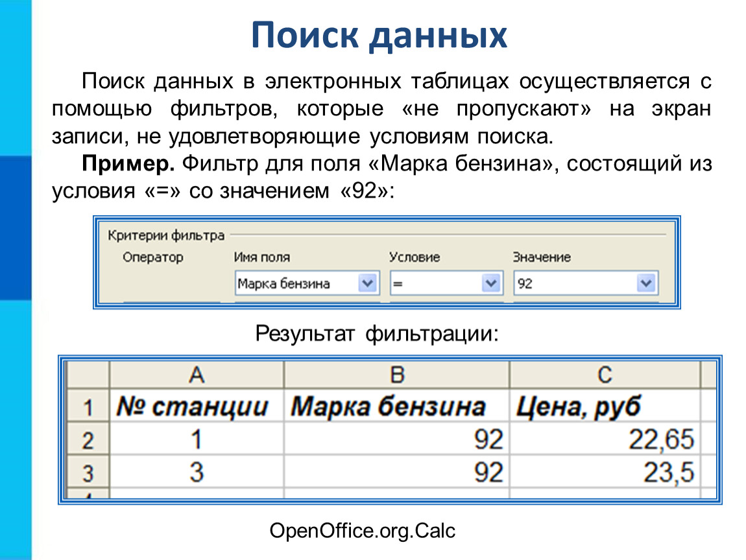Click the 'Результат фильтрации:' caption

click(377, 333)
